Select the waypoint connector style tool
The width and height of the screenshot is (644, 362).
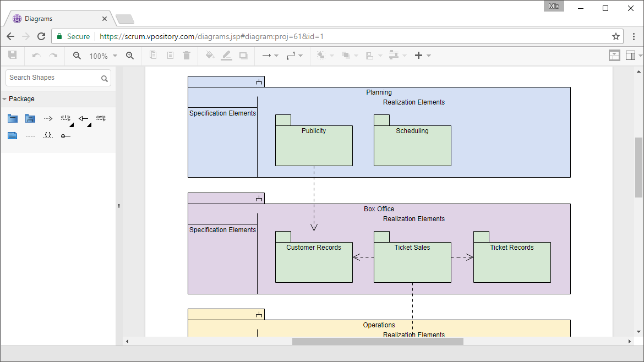[291, 56]
